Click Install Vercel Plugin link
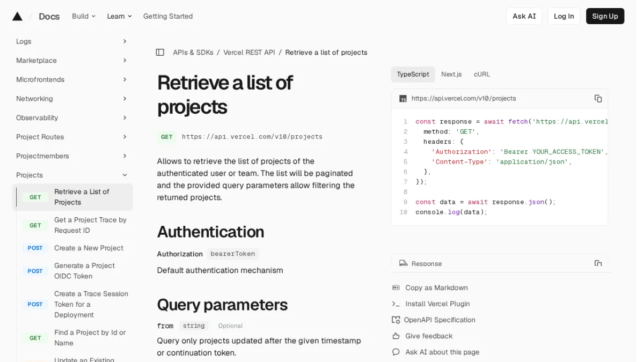The image size is (644, 362). [437, 304]
